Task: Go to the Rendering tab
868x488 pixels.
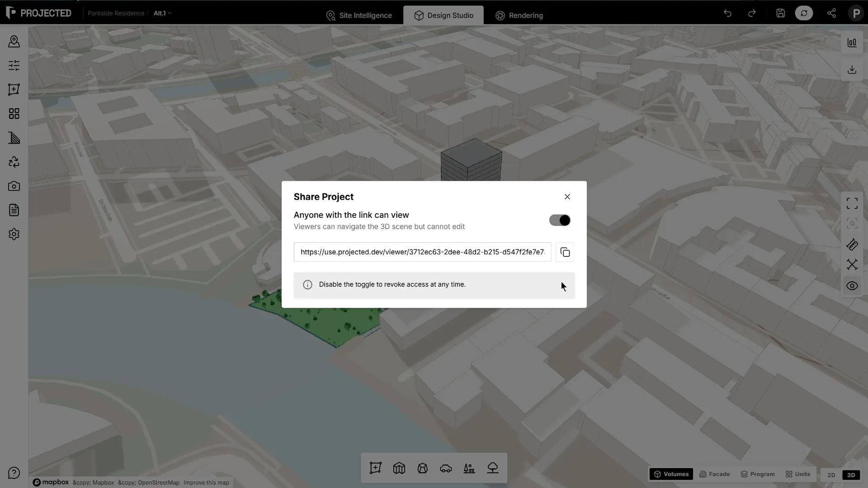Action: pyautogui.click(x=519, y=15)
